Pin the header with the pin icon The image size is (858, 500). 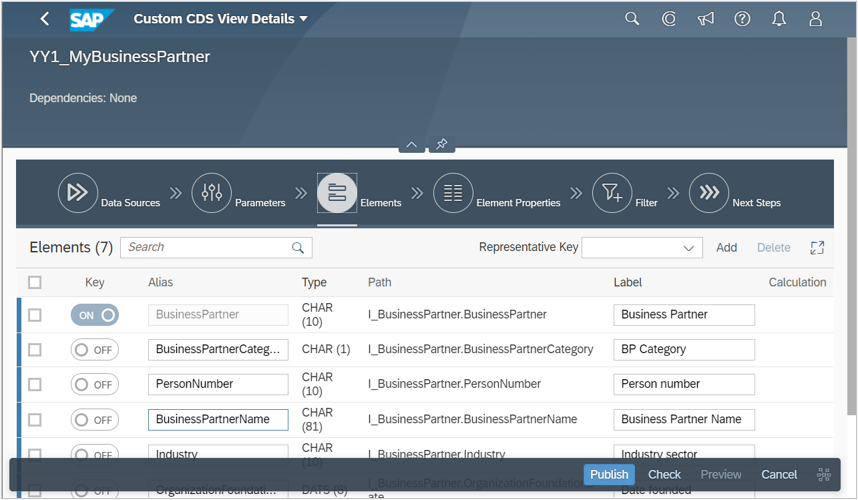point(442,145)
